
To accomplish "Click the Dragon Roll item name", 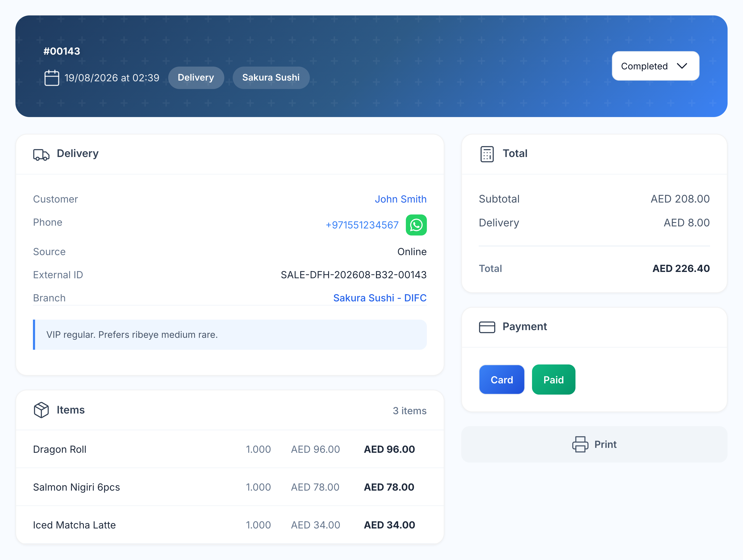I will (x=60, y=449).
